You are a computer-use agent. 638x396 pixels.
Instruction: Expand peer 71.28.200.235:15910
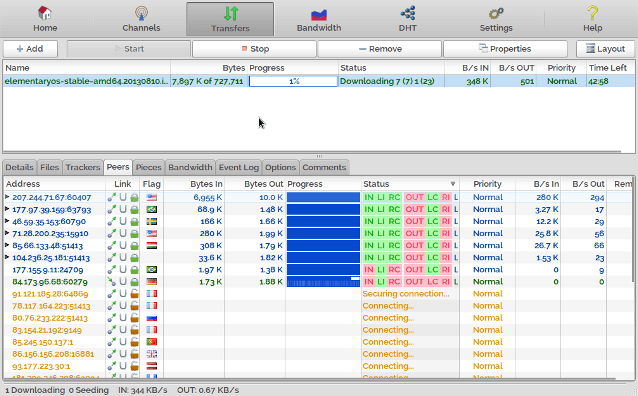tap(7, 233)
